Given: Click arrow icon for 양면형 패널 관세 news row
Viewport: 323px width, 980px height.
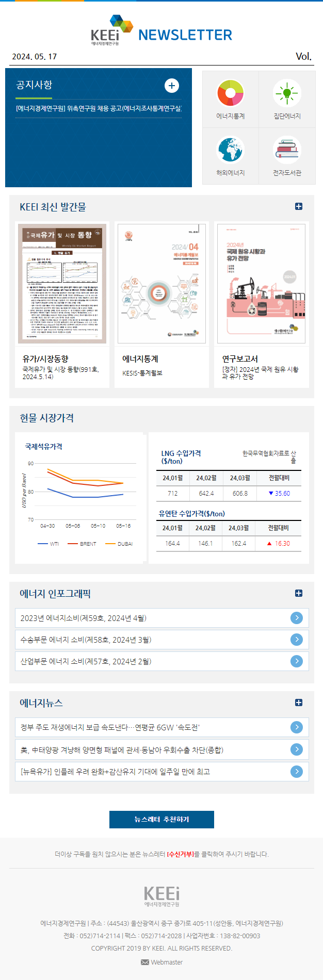Looking at the screenshot, I should point(297,749).
